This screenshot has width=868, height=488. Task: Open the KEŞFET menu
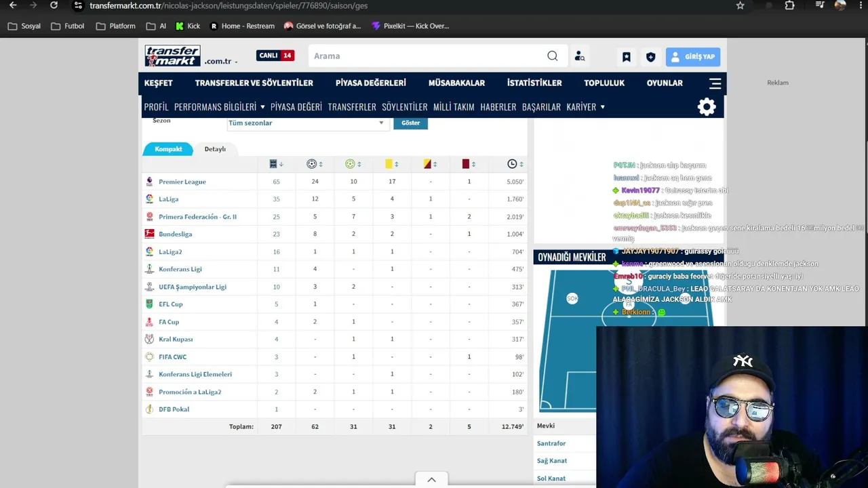point(159,83)
